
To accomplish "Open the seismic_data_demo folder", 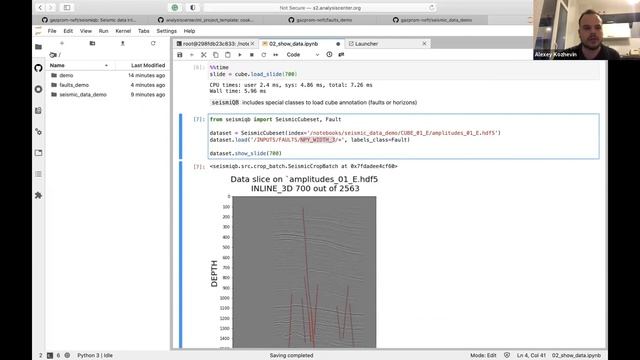I will [83, 94].
